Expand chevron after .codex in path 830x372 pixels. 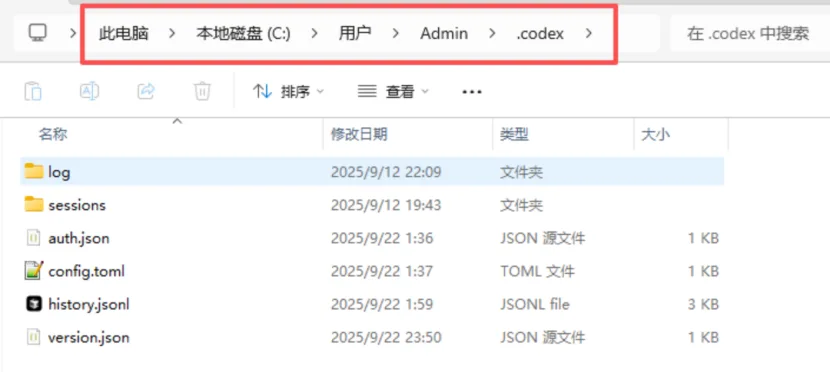click(x=589, y=33)
